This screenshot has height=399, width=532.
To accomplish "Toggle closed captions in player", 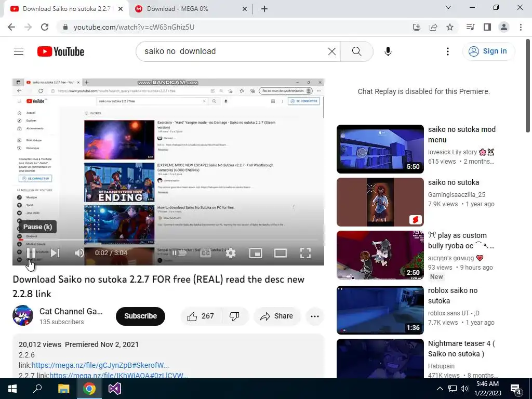I will [206, 253].
